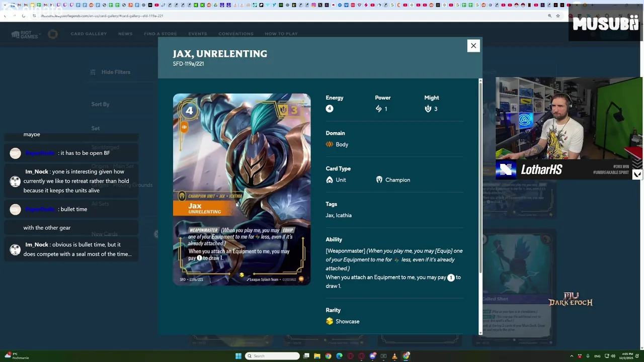Viewport: 644px width, 362px height.
Task: Click the Energy 4 value icon
Action: pos(330,109)
